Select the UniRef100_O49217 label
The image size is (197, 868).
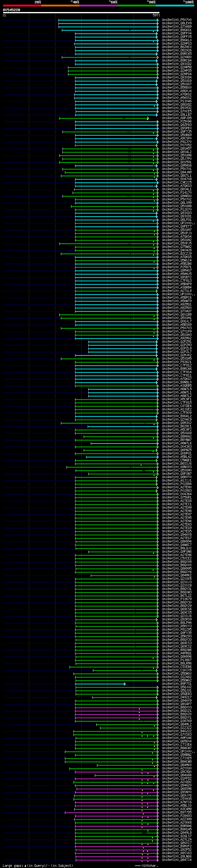[177, 697]
